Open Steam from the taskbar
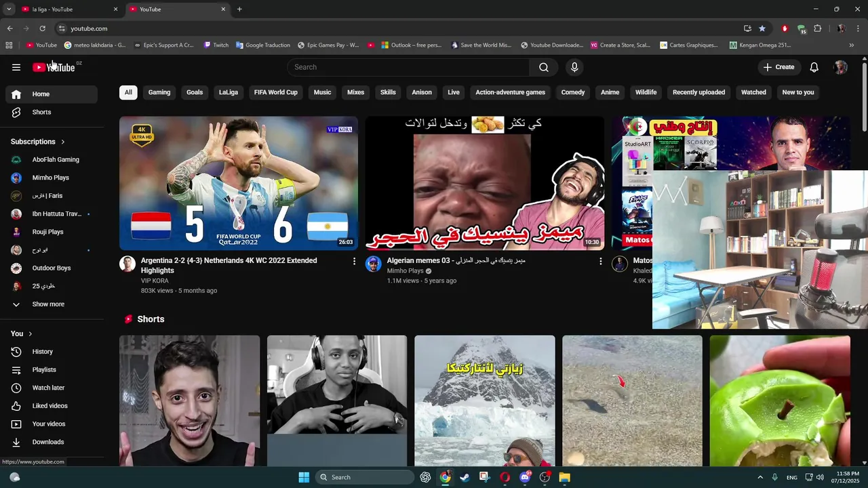Image resolution: width=868 pixels, height=488 pixels. point(465,477)
